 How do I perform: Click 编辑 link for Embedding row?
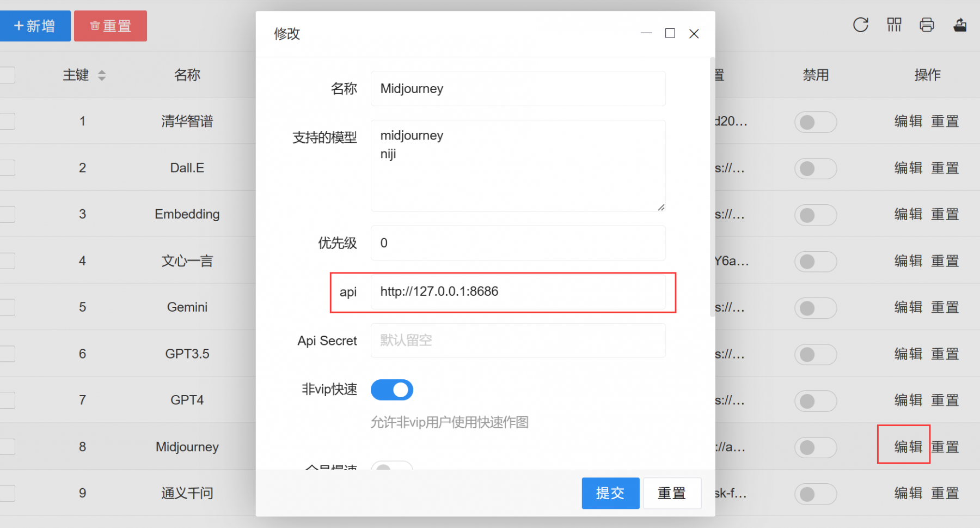[908, 214]
